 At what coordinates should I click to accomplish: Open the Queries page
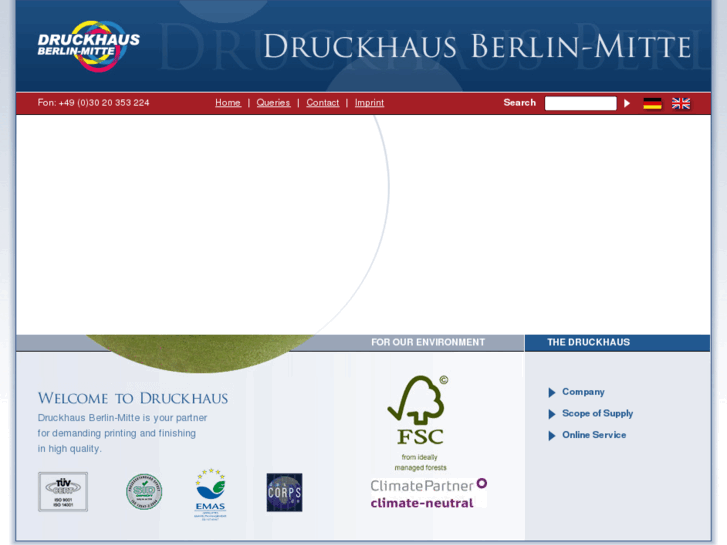(273, 103)
